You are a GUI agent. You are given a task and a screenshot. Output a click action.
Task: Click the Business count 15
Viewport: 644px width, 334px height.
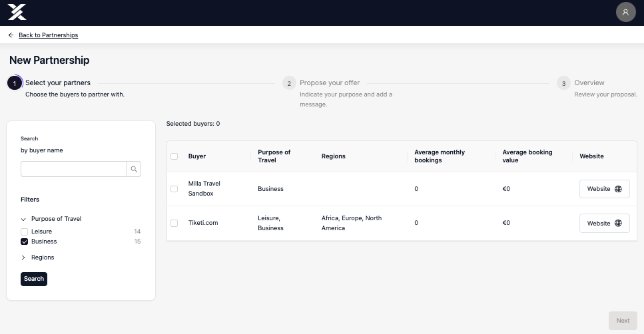tap(137, 242)
